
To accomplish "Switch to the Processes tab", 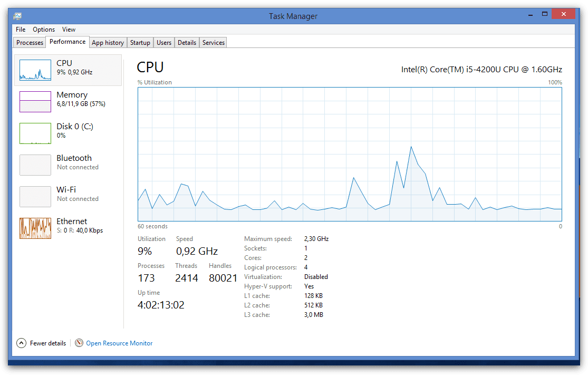I will click(30, 43).
